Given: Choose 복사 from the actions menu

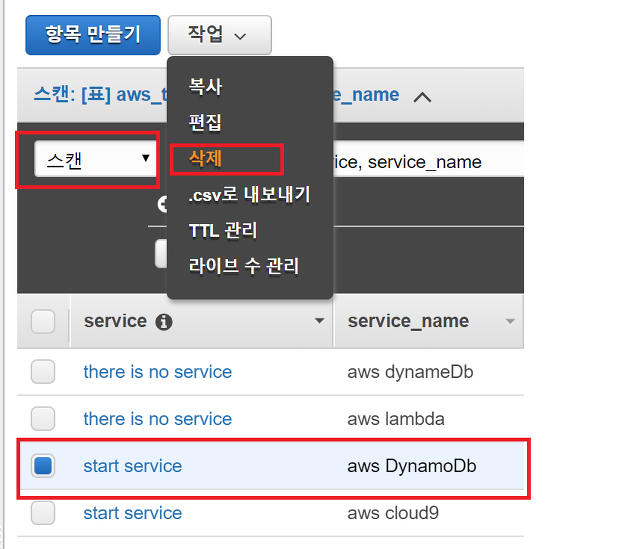Looking at the screenshot, I should pyautogui.click(x=205, y=87).
